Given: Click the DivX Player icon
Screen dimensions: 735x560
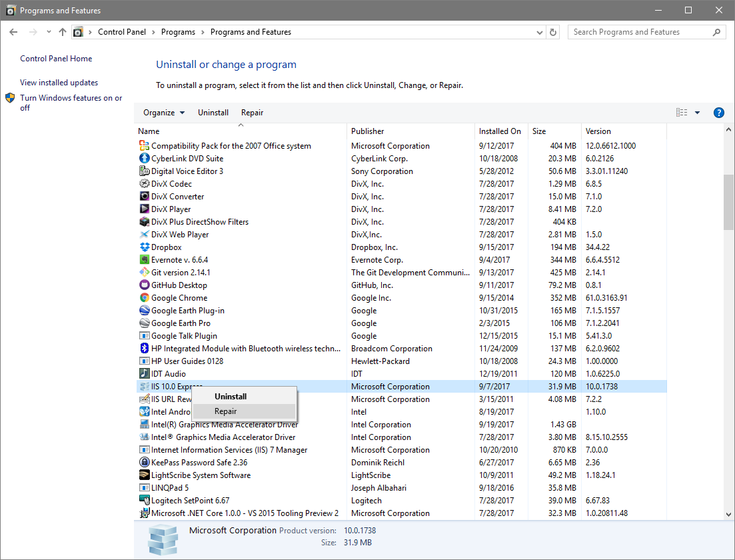Looking at the screenshot, I should coord(145,209).
